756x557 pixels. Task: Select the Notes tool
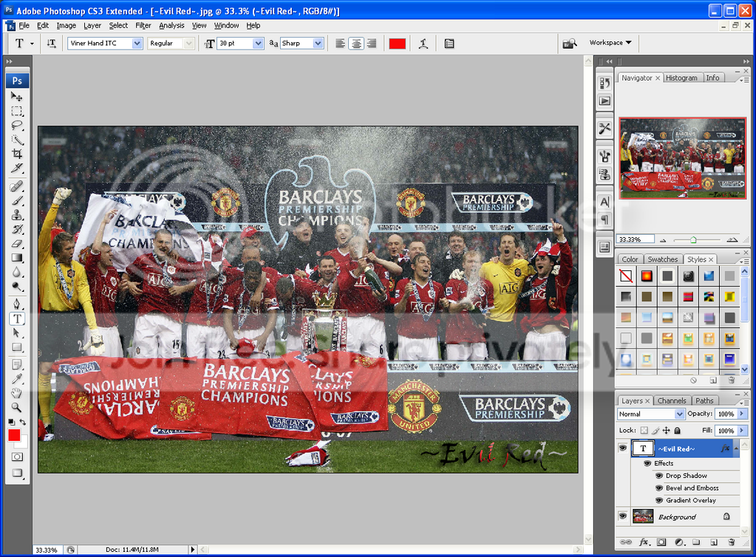(x=17, y=365)
